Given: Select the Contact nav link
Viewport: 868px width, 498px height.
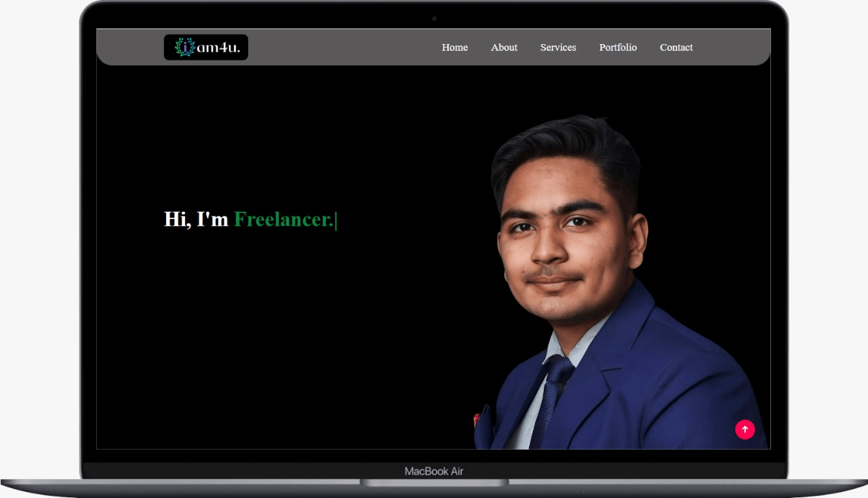Looking at the screenshot, I should [x=676, y=47].
